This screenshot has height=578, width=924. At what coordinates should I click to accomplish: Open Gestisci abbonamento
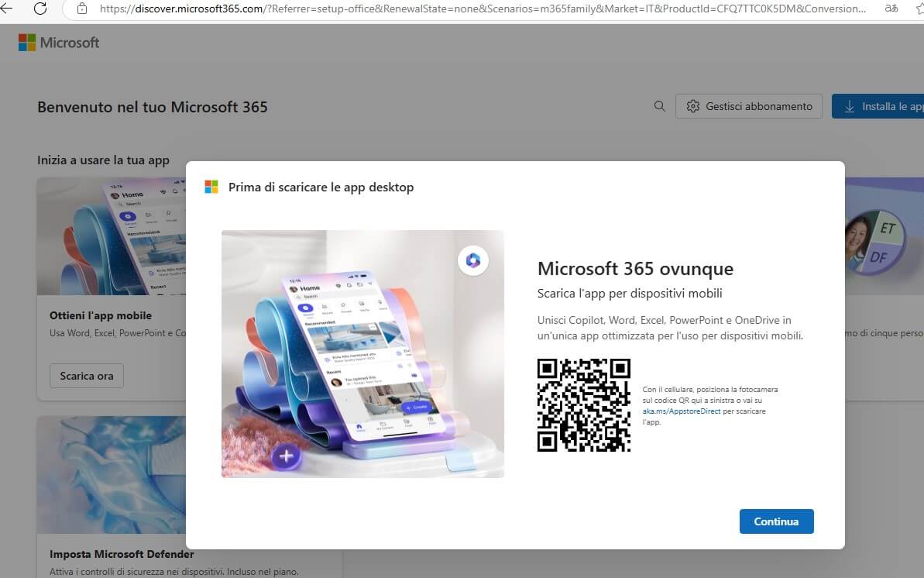pyautogui.click(x=749, y=106)
